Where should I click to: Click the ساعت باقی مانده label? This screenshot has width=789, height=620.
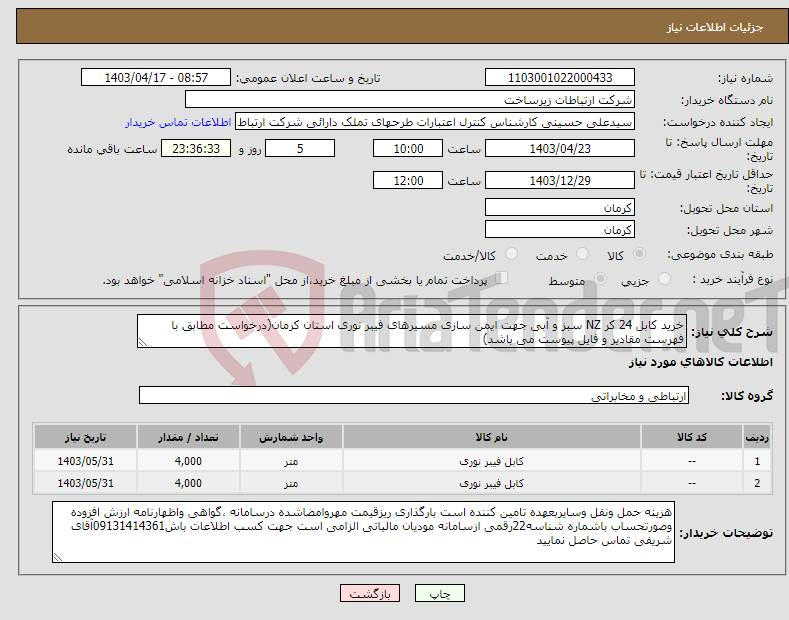coord(112,149)
